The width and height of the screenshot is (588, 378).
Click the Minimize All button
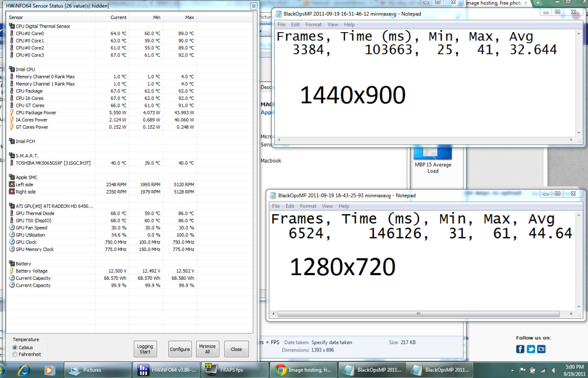pos(207,349)
